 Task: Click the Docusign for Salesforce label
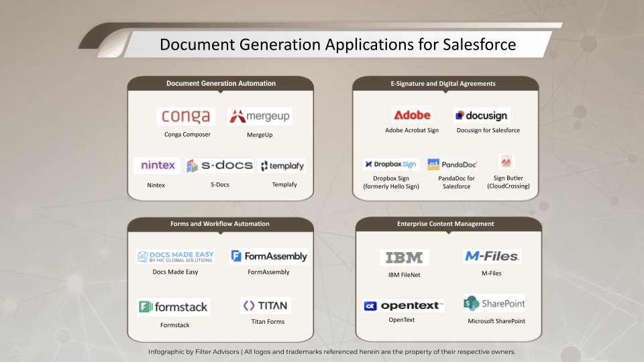click(x=488, y=130)
